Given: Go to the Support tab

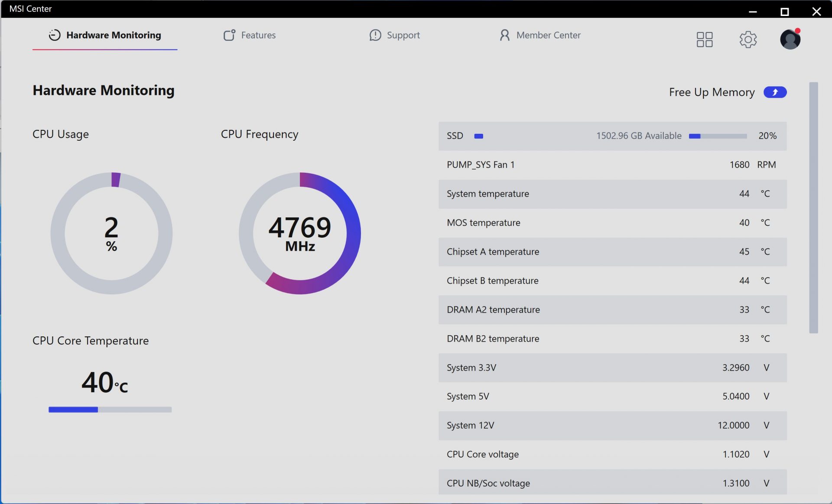Looking at the screenshot, I should (403, 35).
